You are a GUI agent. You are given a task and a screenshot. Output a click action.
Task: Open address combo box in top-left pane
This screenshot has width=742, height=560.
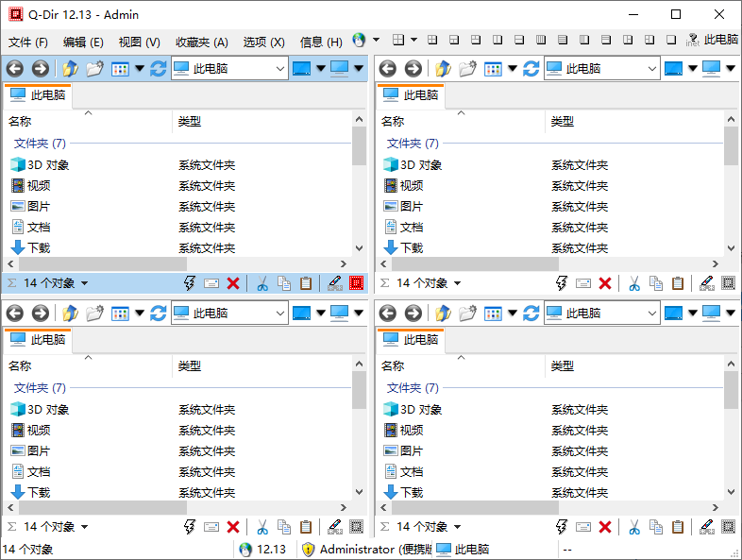click(280, 68)
